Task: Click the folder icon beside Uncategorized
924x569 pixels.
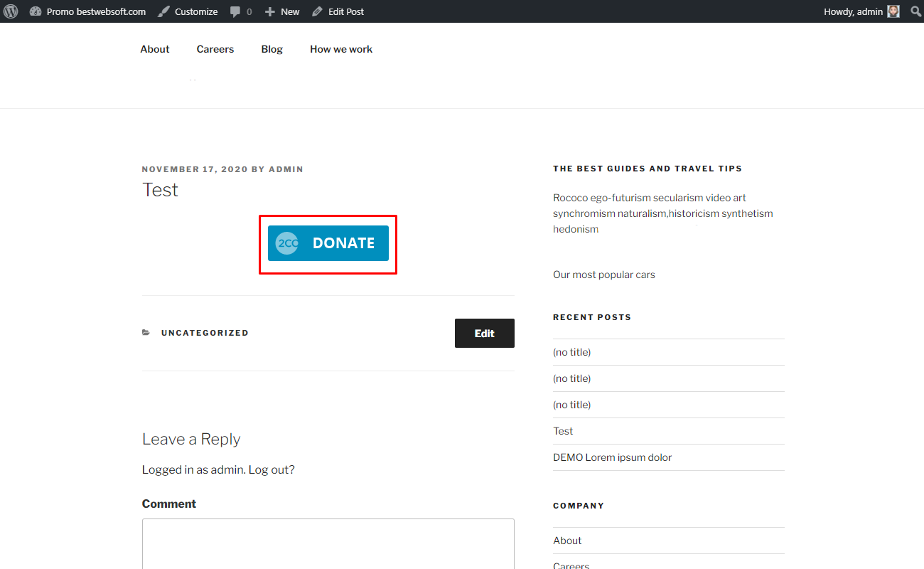Action: [146, 333]
